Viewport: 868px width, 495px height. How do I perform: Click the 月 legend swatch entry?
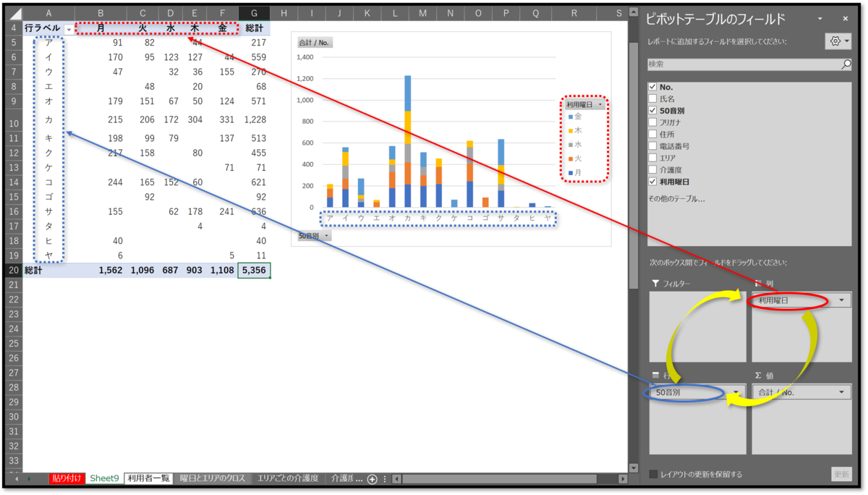coord(576,172)
